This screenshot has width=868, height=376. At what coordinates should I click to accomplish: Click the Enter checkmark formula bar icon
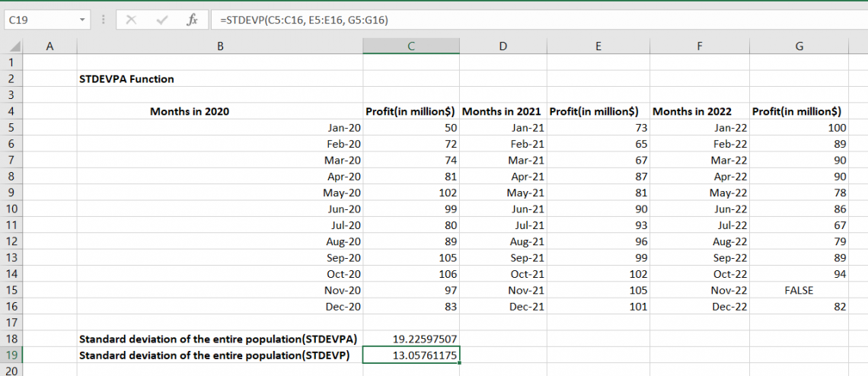click(x=161, y=21)
